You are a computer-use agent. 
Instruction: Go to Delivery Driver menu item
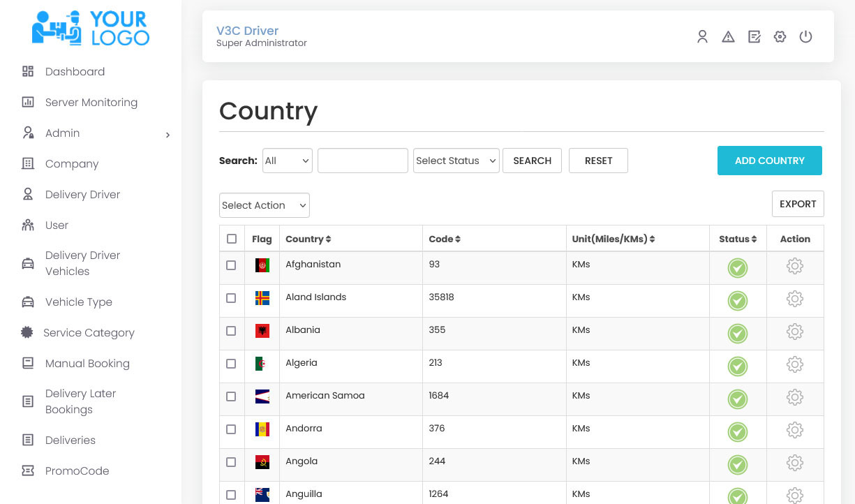82,194
